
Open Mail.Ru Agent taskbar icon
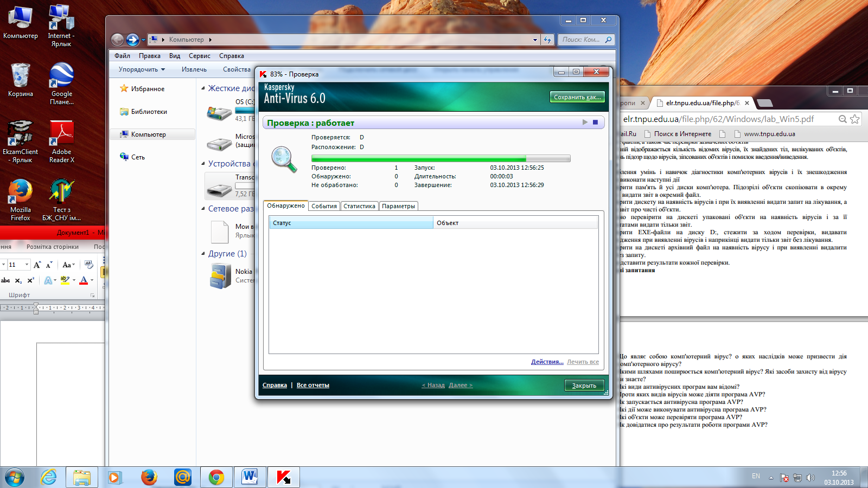(183, 477)
